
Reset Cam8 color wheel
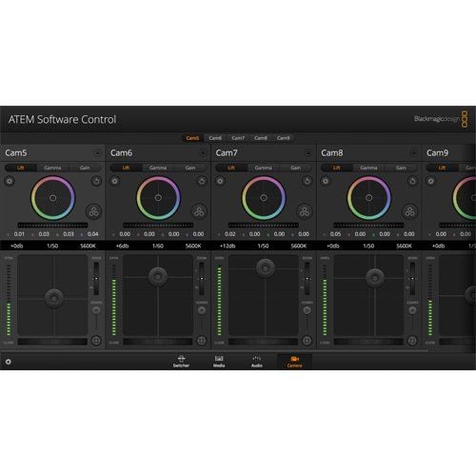pyautogui.click(x=412, y=181)
